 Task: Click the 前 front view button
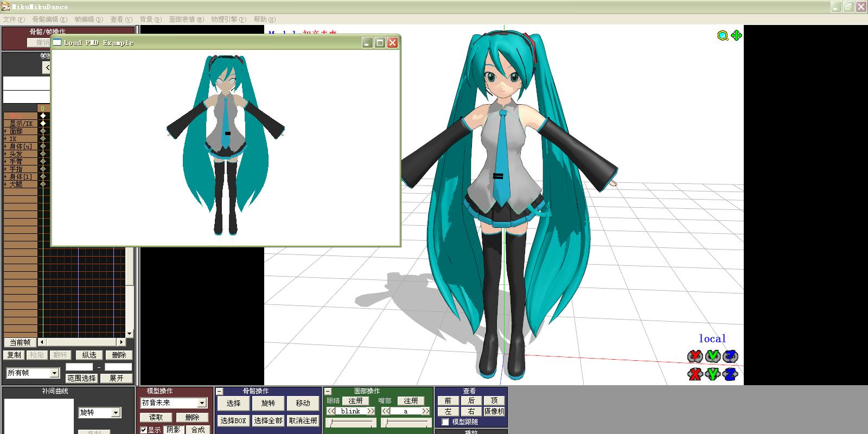pos(448,400)
